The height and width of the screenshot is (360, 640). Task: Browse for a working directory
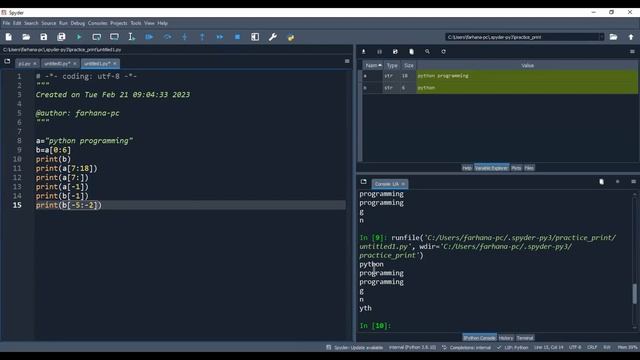click(613, 37)
